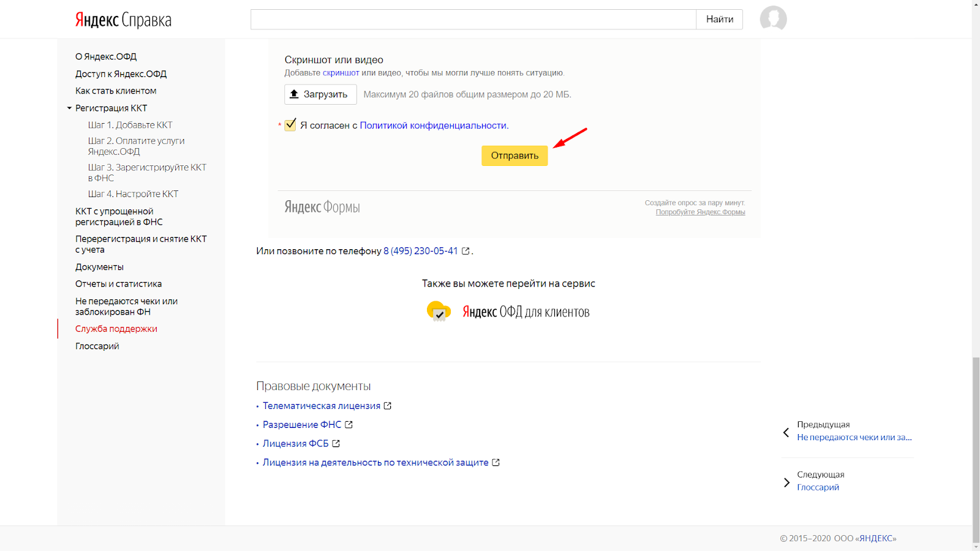980x551 pixels.
Task: Open О Яндекс.ОФД menu item
Action: 106,56
